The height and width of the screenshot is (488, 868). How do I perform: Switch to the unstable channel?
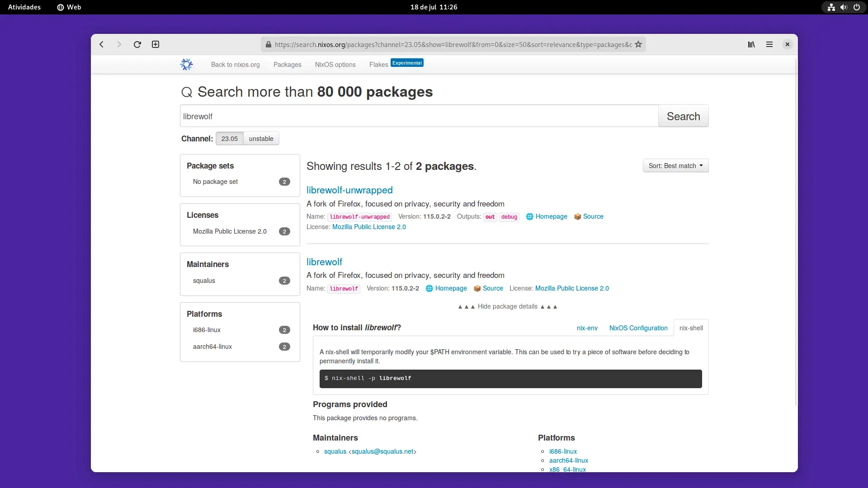(x=261, y=139)
